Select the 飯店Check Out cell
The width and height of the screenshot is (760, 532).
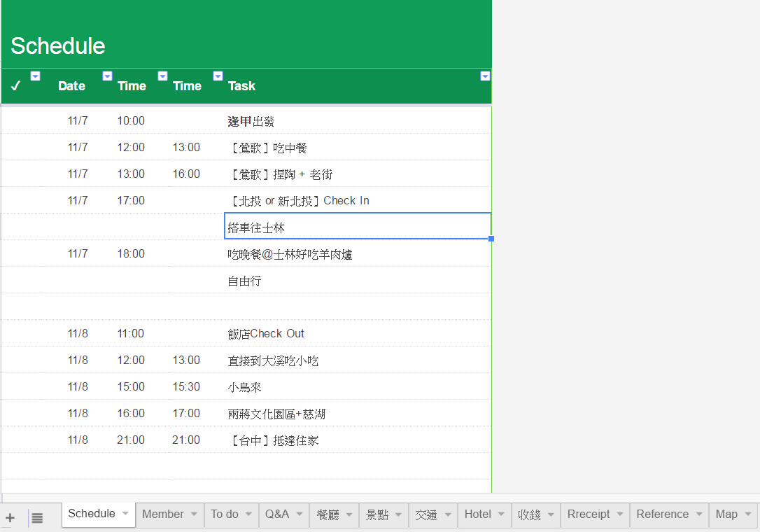(358, 333)
